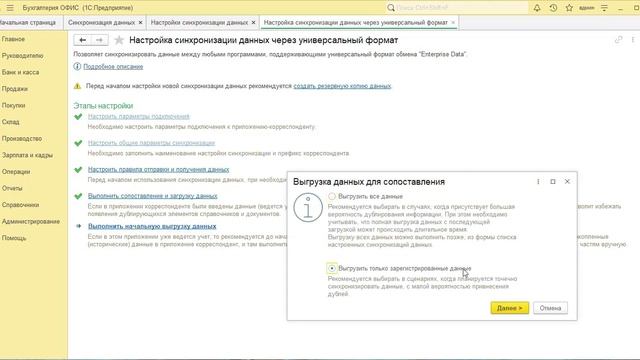Close the Синхронизация данных tab
This screenshot has width=640, height=360.
coord(140,22)
